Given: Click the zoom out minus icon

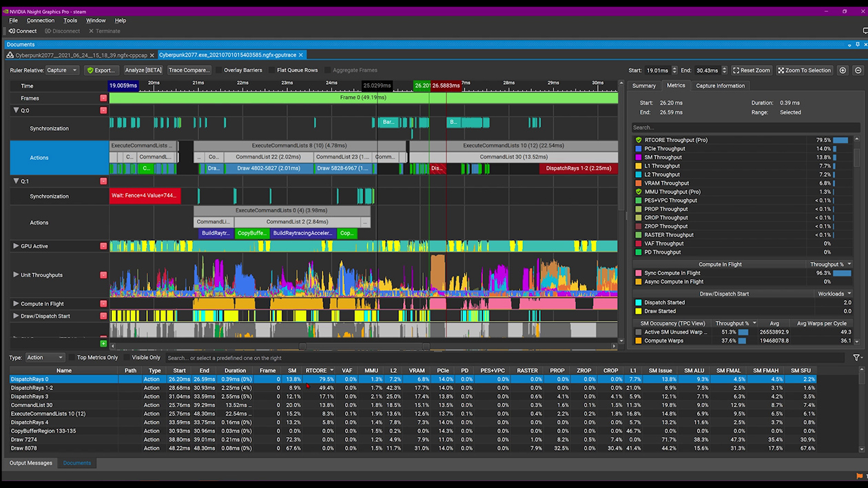Looking at the screenshot, I should tap(858, 70).
